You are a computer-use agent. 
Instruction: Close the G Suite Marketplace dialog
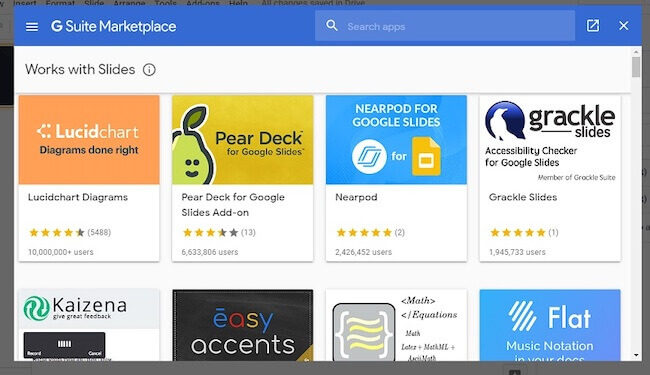click(x=623, y=26)
